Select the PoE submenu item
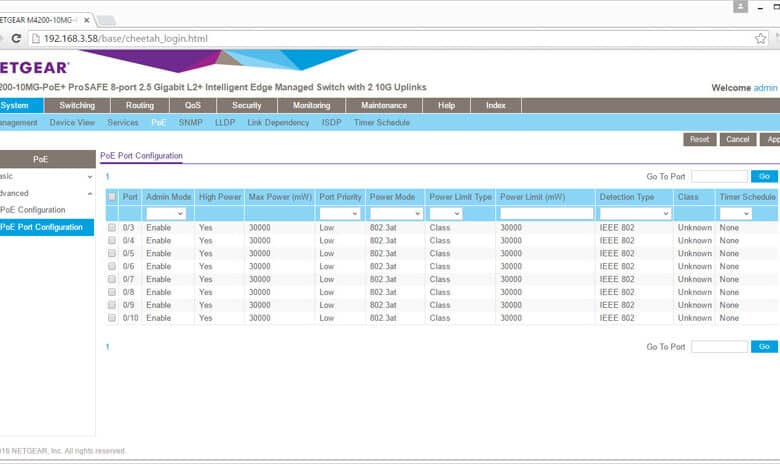This screenshot has height=464, width=780. click(x=159, y=122)
